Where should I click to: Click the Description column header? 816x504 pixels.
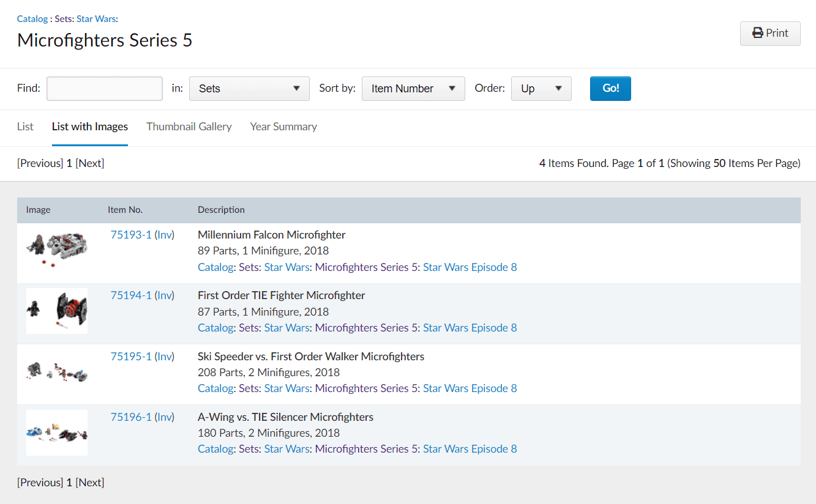[x=221, y=210]
